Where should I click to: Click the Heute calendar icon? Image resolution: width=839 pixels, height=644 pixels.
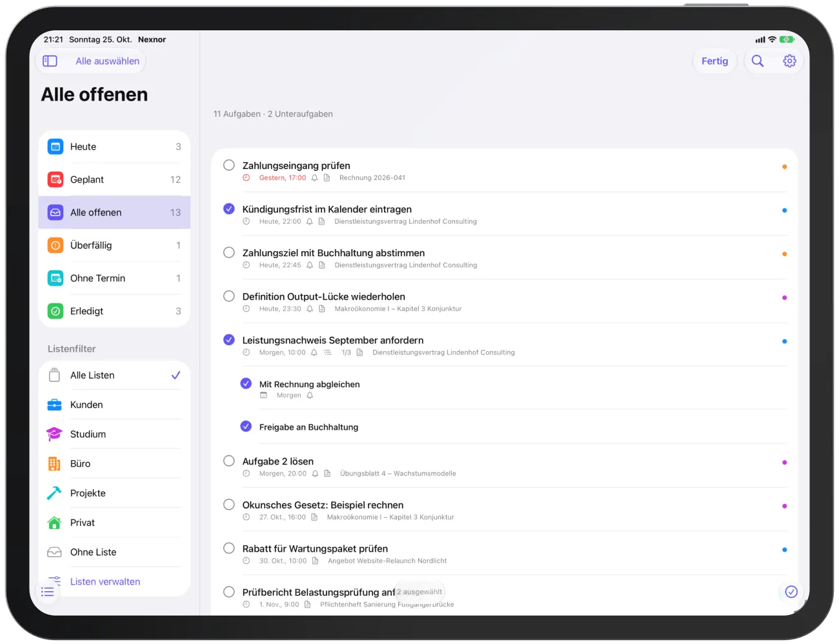56,147
